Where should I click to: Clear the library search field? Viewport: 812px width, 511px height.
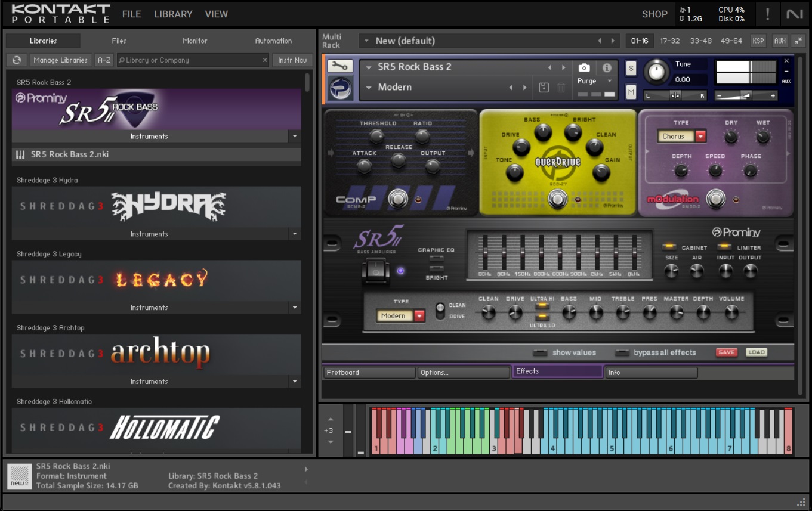point(265,60)
